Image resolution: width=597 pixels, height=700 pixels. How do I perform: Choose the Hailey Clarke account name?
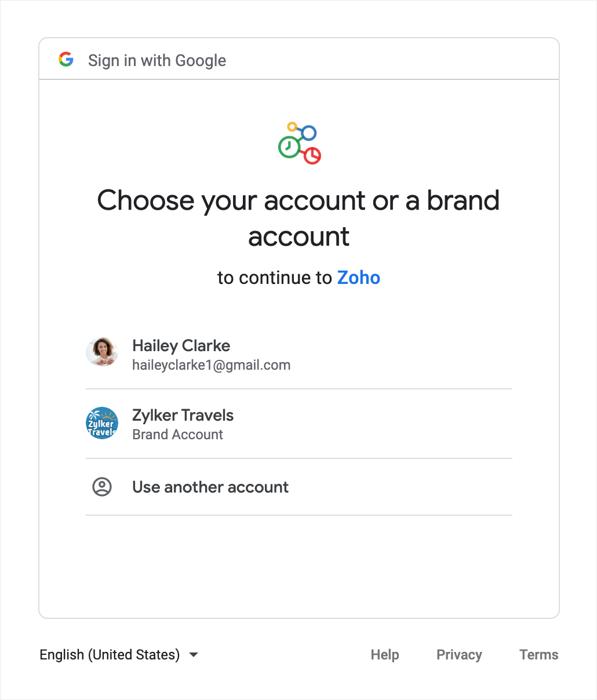181,345
